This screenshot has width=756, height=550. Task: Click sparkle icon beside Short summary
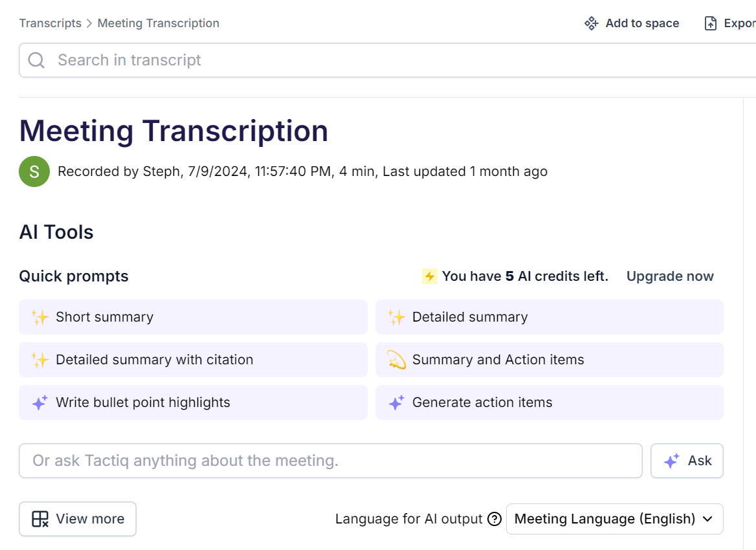point(40,317)
